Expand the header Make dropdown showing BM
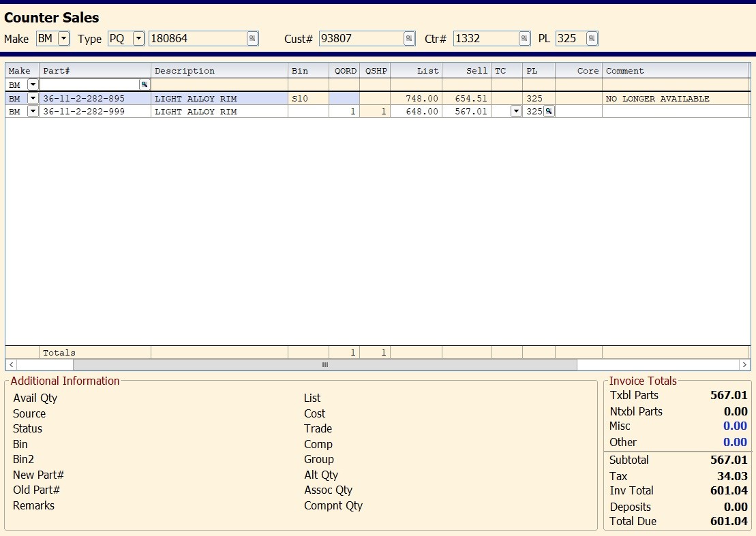This screenshot has width=756, height=536. pos(64,39)
